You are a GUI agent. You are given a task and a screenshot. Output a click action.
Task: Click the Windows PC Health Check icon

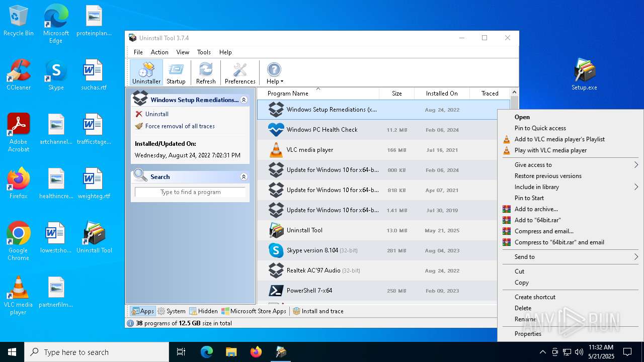point(276,130)
